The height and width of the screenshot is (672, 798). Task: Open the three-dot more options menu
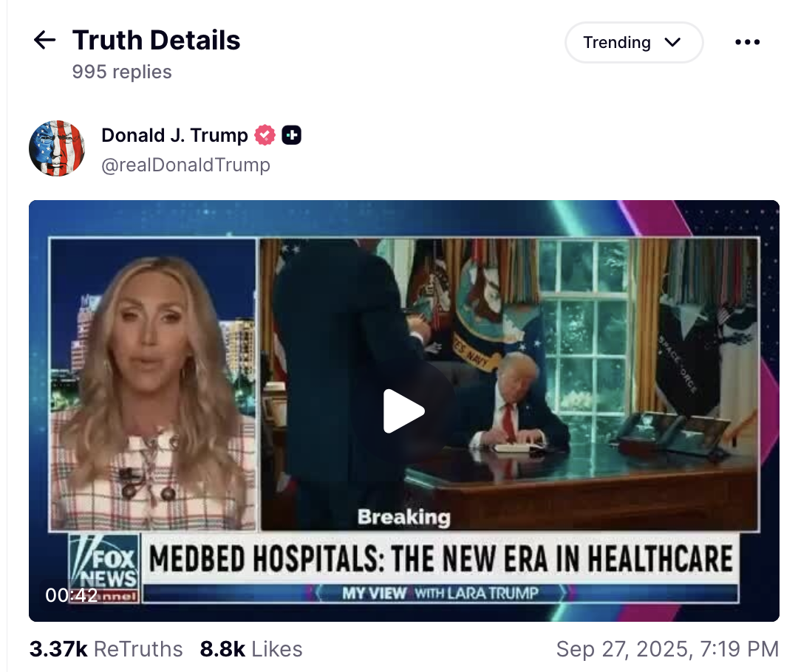pos(747,42)
